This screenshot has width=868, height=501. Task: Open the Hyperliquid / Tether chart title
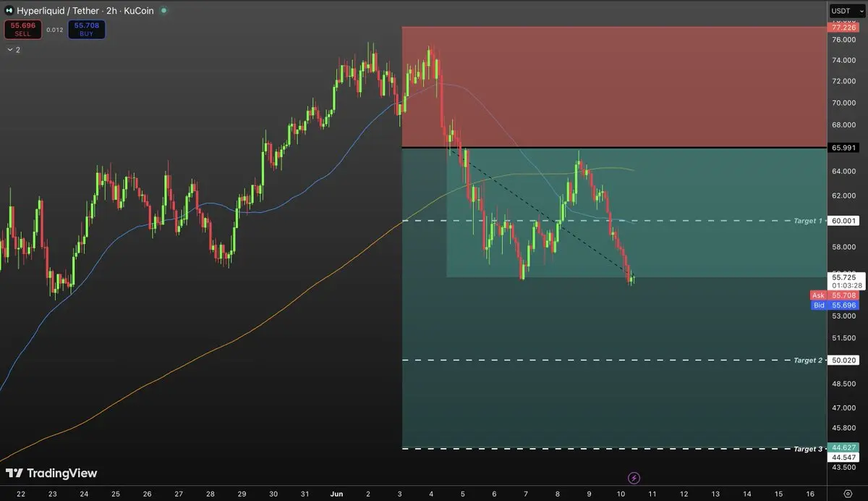(x=86, y=11)
